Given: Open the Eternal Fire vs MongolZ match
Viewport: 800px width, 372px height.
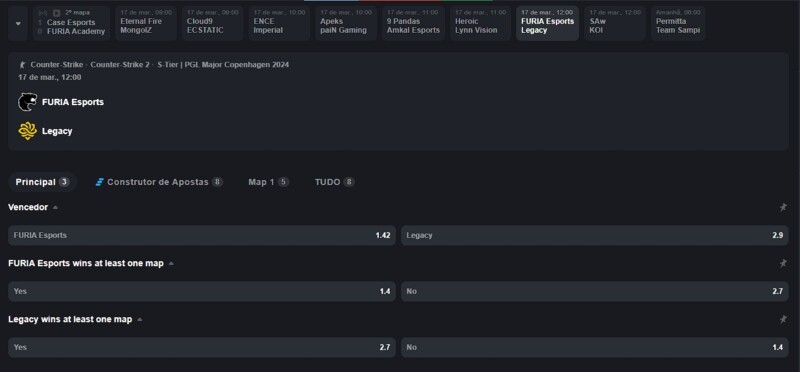Looking at the screenshot, I should 146,23.
